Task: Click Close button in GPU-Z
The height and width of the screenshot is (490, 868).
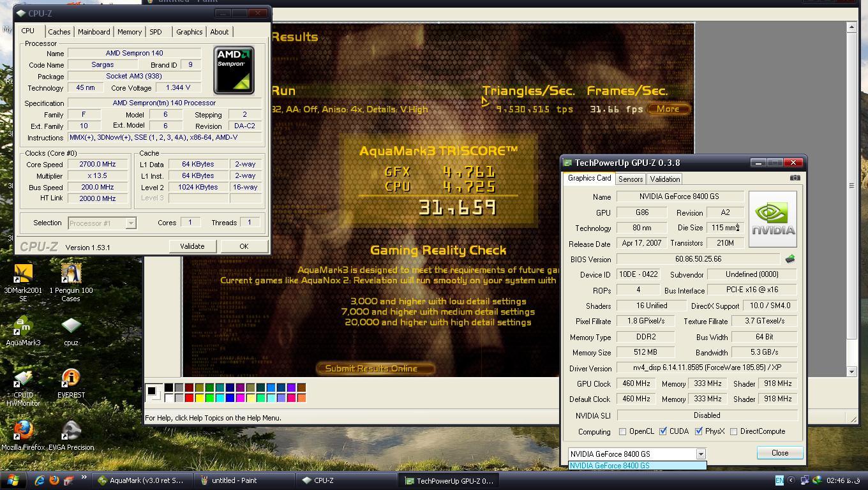Action: (x=779, y=453)
